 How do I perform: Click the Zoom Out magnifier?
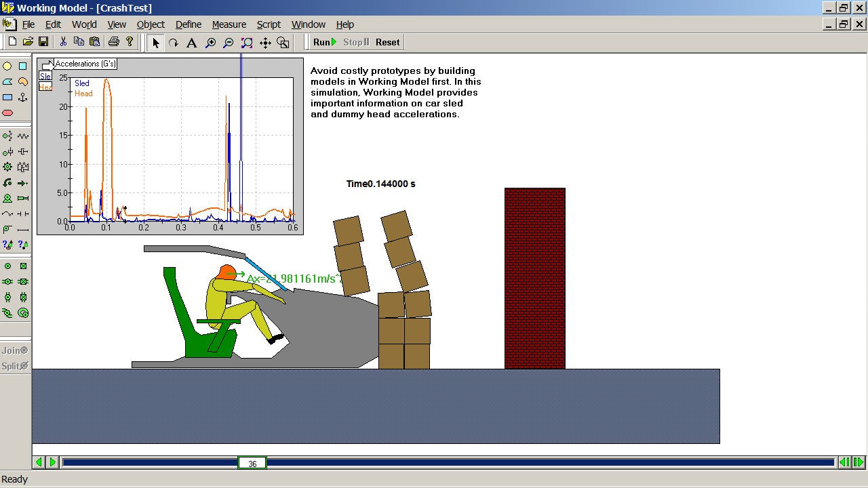[229, 43]
